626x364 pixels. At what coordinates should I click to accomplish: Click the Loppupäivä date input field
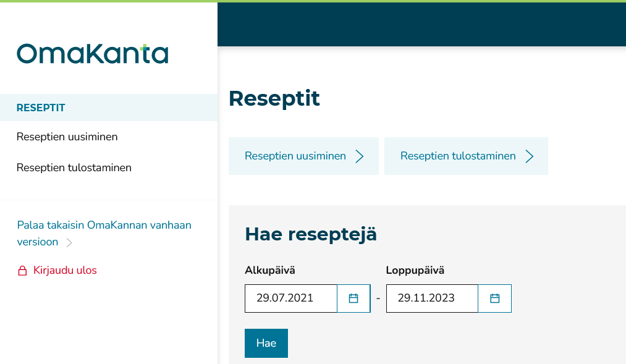pos(431,298)
